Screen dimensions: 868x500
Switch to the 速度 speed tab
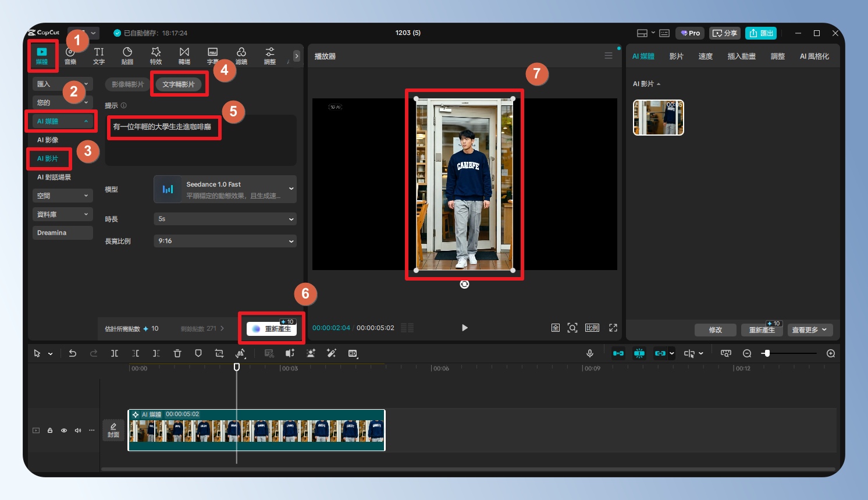click(x=705, y=56)
